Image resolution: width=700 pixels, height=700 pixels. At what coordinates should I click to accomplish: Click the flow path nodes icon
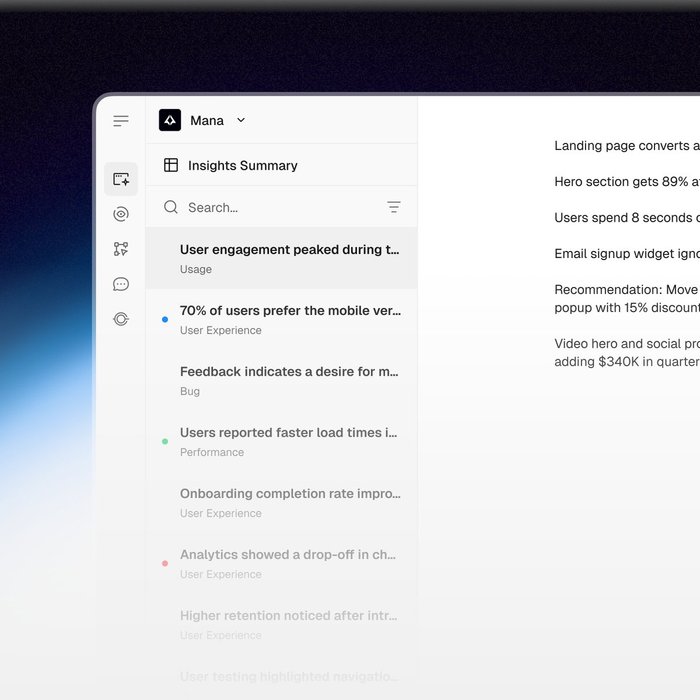click(x=121, y=249)
